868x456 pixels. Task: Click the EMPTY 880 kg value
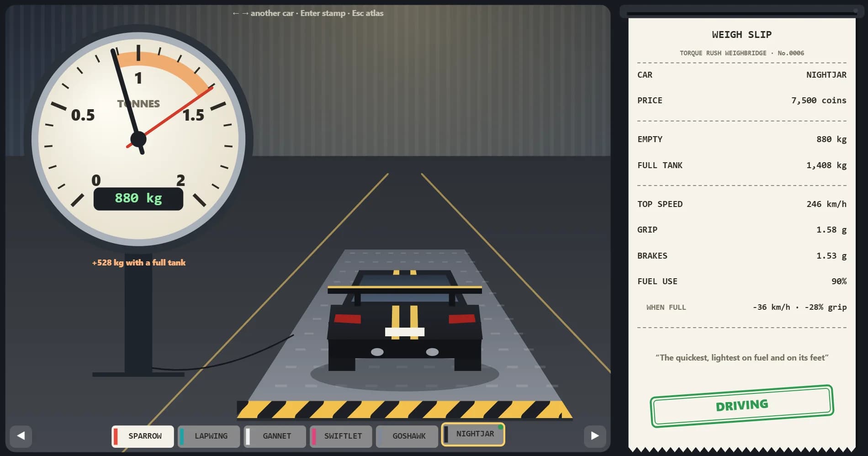pos(831,139)
